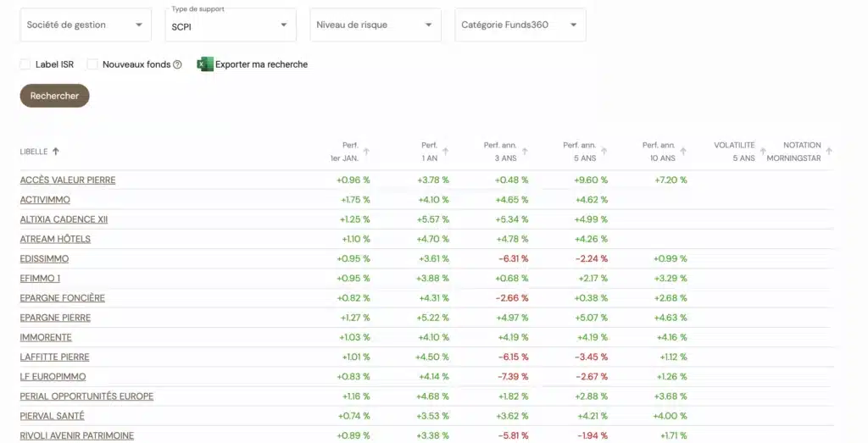The width and height of the screenshot is (868, 443).
Task: Open ATREAM HÔTELS fund page
Action: (x=55, y=239)
